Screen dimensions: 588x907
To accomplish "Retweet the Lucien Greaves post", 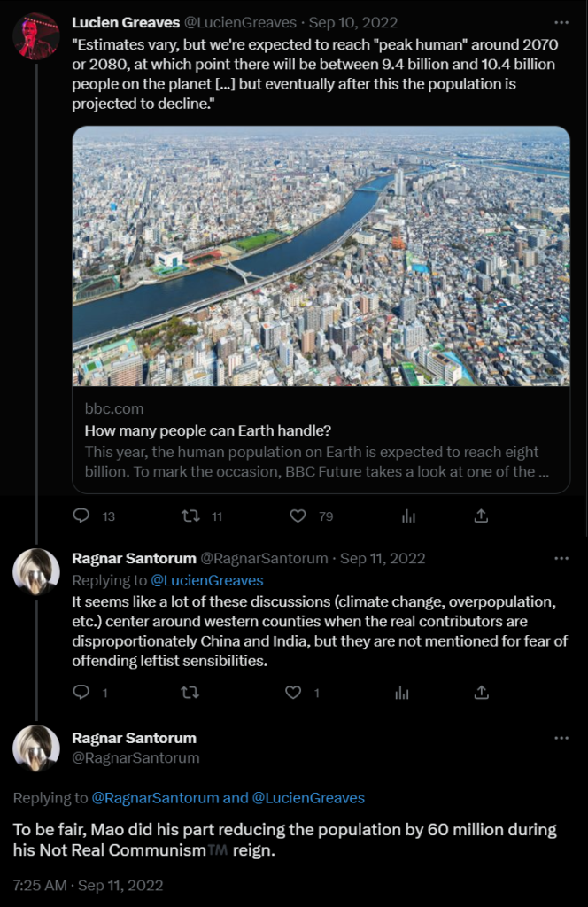I will point(190,516).
